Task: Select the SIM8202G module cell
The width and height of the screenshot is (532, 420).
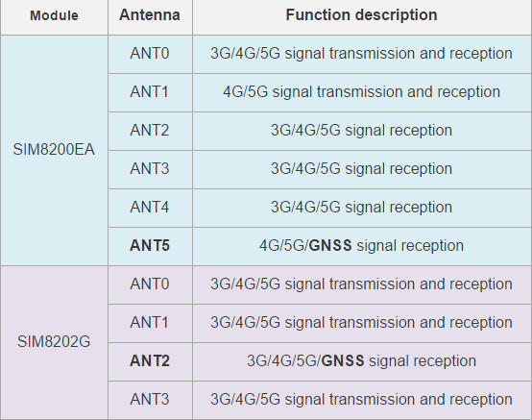Action: 54,342
